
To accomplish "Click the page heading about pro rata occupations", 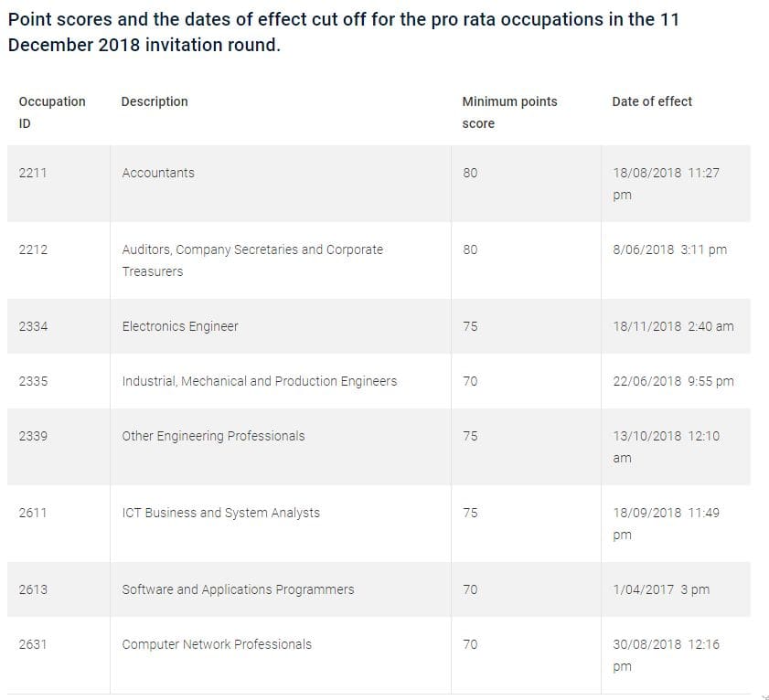I will [343, 32].
